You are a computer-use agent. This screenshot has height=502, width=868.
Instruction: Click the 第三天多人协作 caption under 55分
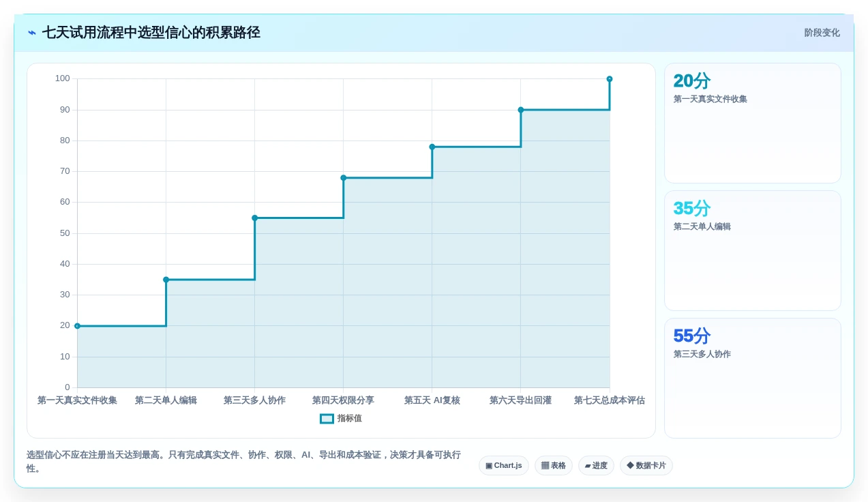(x=702, y=354)
